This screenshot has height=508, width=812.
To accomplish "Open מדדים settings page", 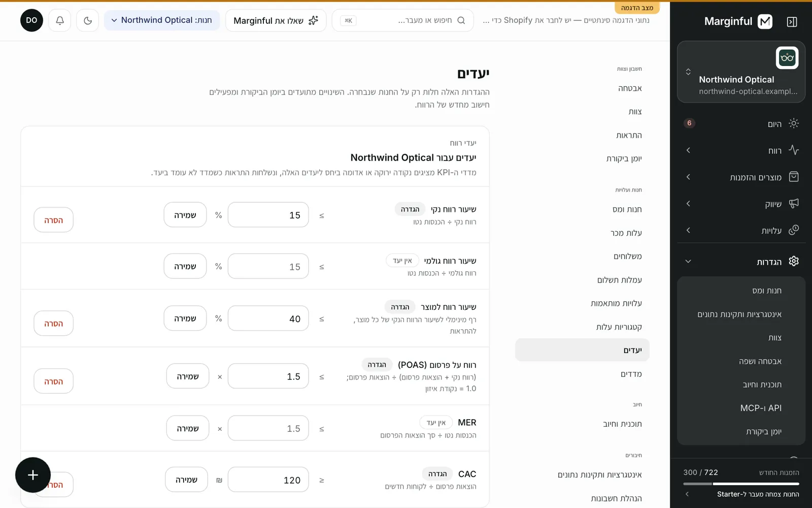I will (x=582, y=374).
